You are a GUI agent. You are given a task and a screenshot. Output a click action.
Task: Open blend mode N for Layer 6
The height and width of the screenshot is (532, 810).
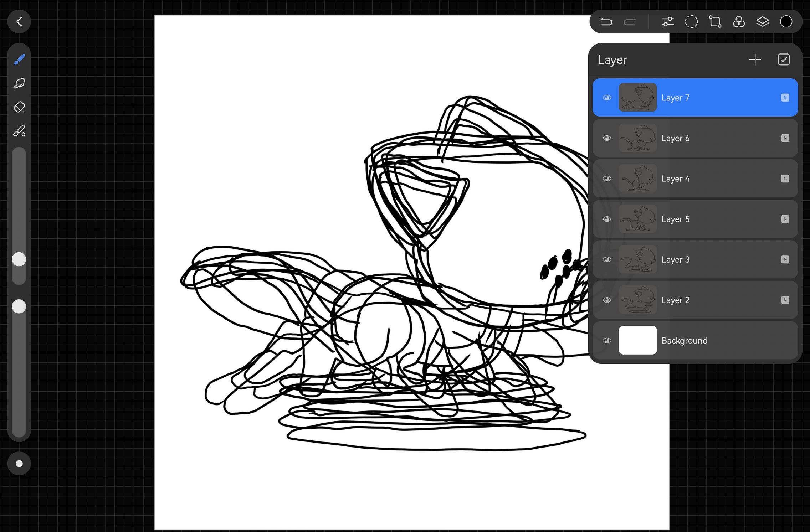(x=785, y=138)
